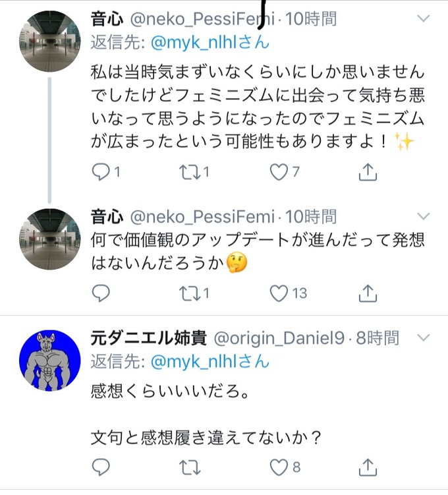Open options chevron on first 音心 tweet
The height and width of the screenshot is (495, 448).
click(423, 18)
